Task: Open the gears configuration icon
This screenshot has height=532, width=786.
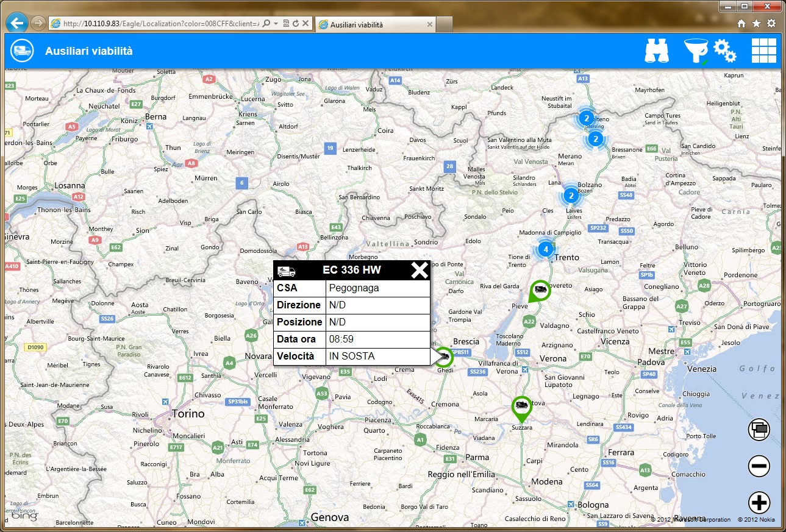Action: [x=724, y=51]
